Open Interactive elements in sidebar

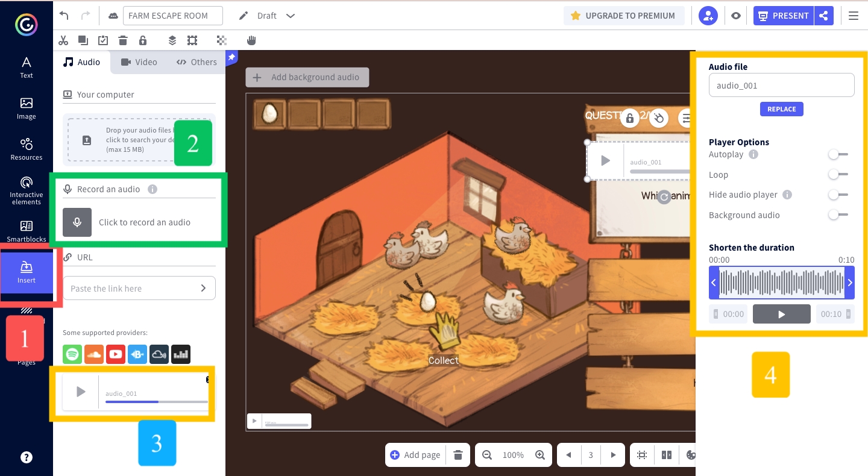[27, 190]
